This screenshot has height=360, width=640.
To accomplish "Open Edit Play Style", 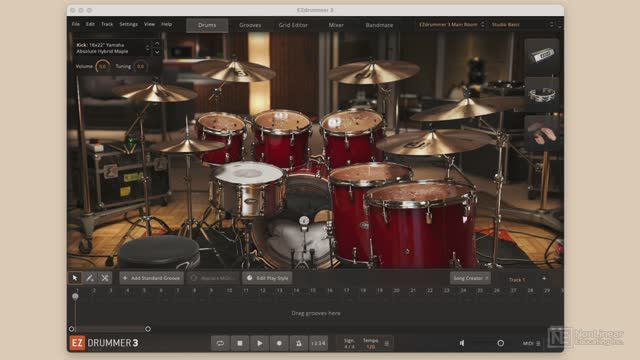I will (x=267, y=278).
